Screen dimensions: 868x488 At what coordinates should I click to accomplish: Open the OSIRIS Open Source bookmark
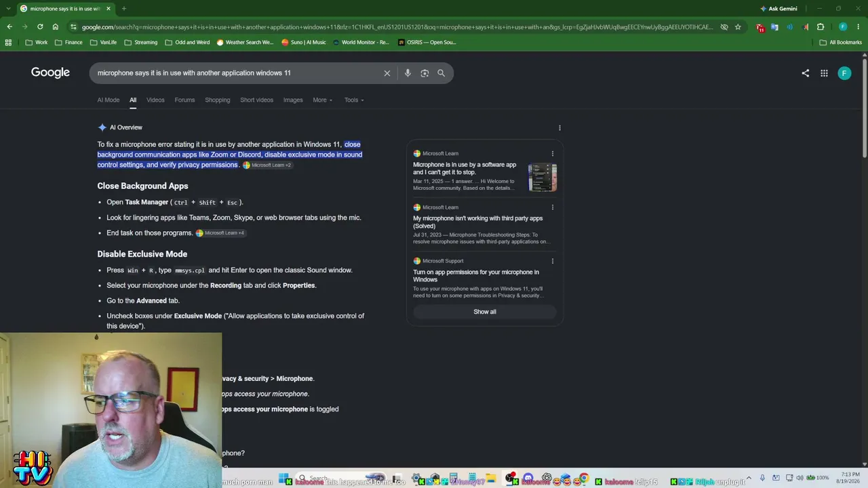pyautogui.click(x=427, y=42)
